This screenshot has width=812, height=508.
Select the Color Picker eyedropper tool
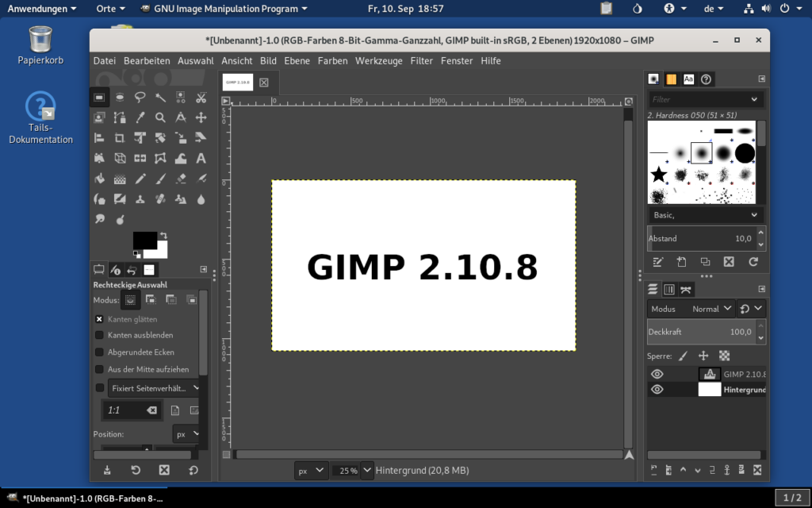(140, 117)
